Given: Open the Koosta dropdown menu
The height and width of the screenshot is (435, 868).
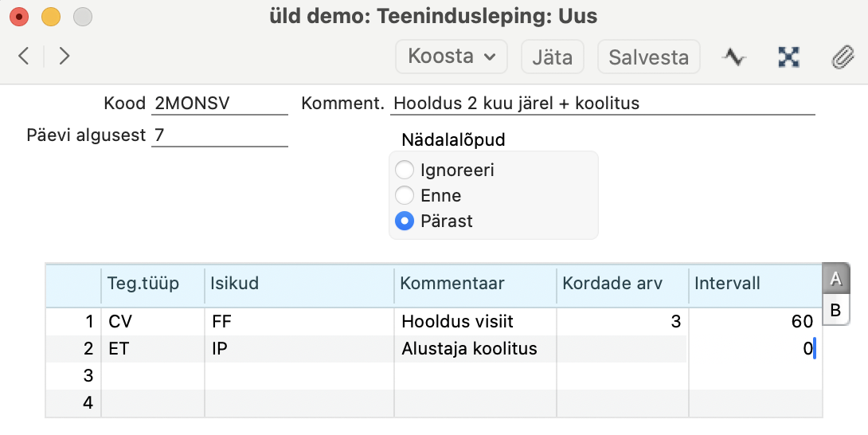Looking at the screenshot, I should [x=452, y=57].
